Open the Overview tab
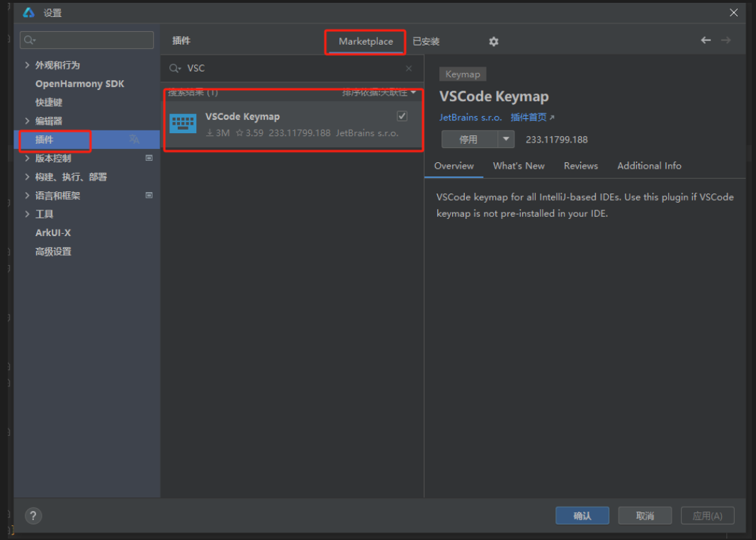 [x=453, y=166]
